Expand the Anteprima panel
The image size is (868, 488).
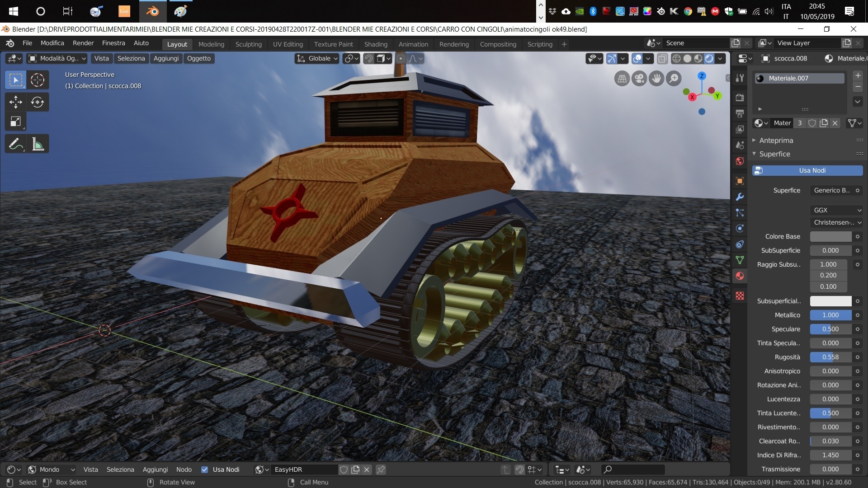click(776, 141)
